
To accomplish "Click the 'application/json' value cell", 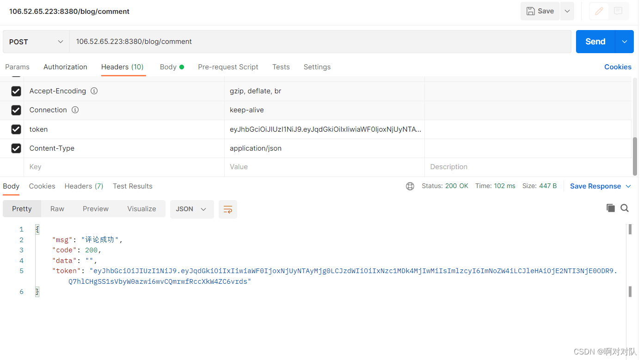I will [324, 148].
